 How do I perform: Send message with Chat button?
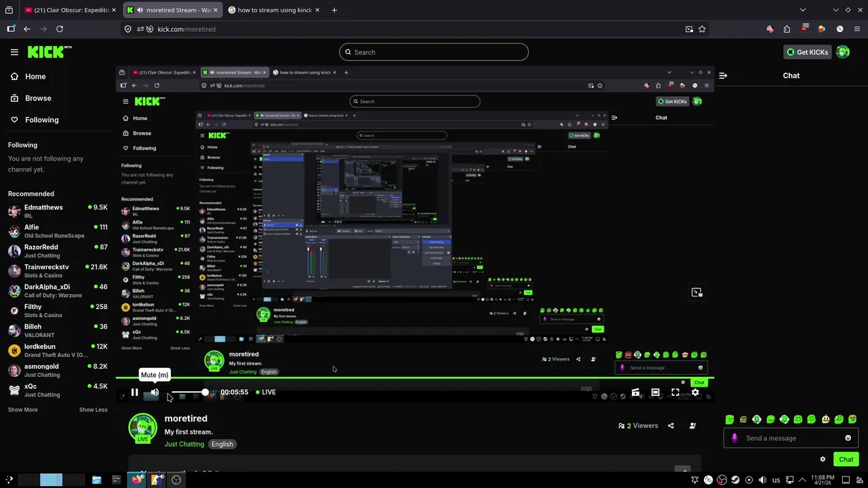tap(846, 459)
